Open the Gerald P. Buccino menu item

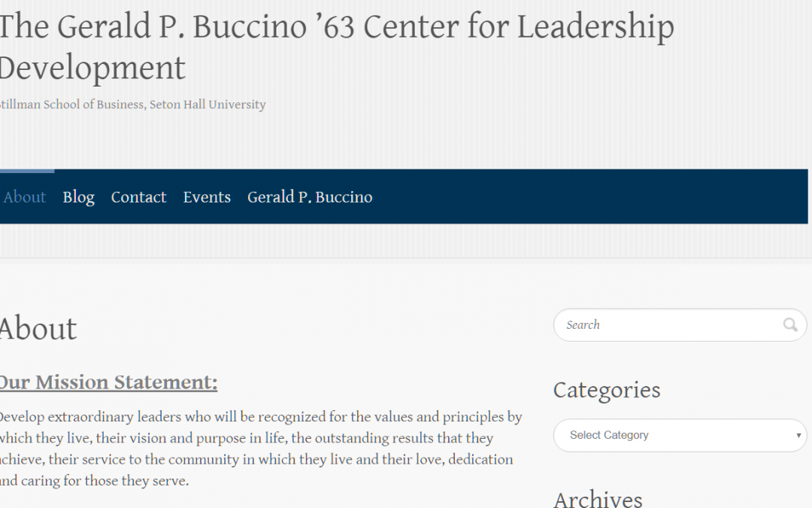coord(310,197)
